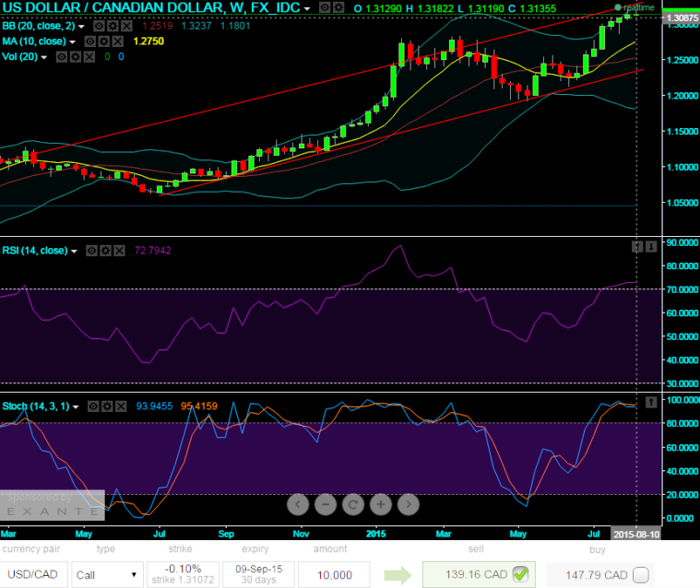Hide the Vol (20) indicator
The width and height of the screenshot is (700, 588).
pyautogui.click(x=62, y=56)
